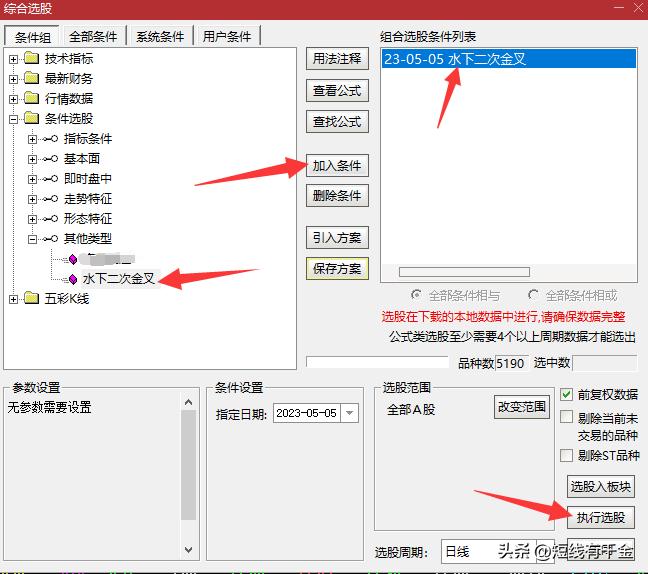
Task: Expand the 五彩K线 tree node
Action: (x=13, y=299)
